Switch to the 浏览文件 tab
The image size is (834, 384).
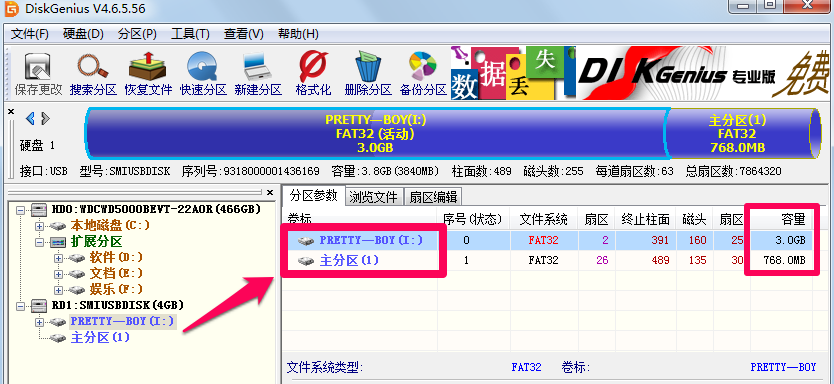coord(374,197)
